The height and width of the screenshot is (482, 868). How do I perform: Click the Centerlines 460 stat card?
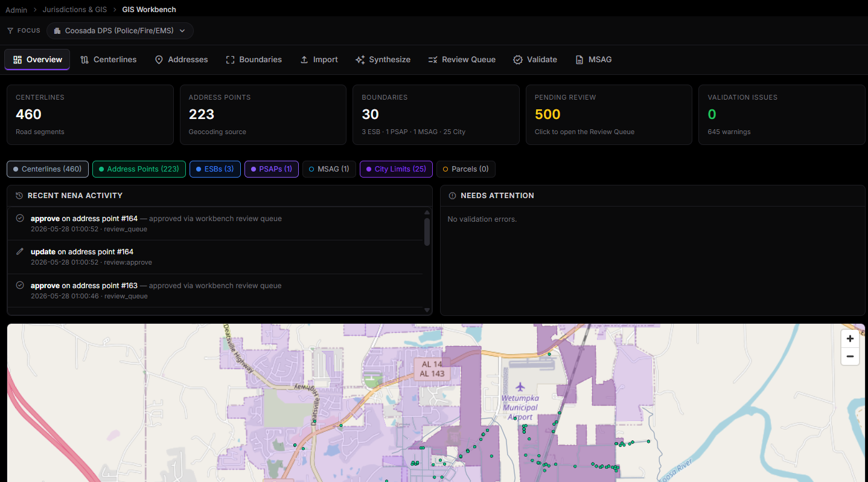coord(90,115)
